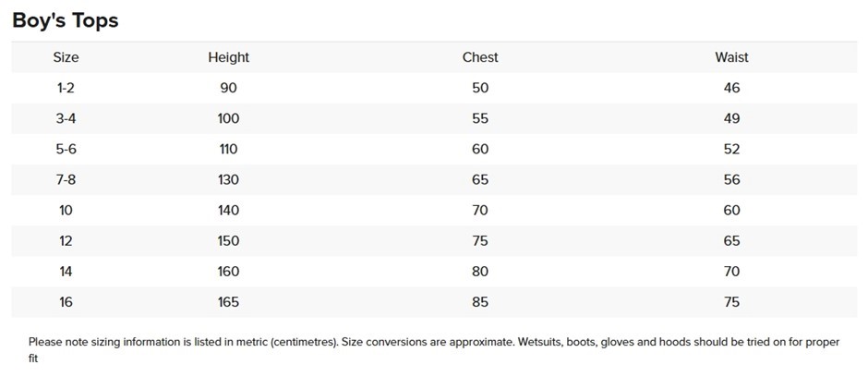The width and height of the screenshot is (868, 377).
Task: Click chest value 80 for size 14
Action: [x=480, y=272]
